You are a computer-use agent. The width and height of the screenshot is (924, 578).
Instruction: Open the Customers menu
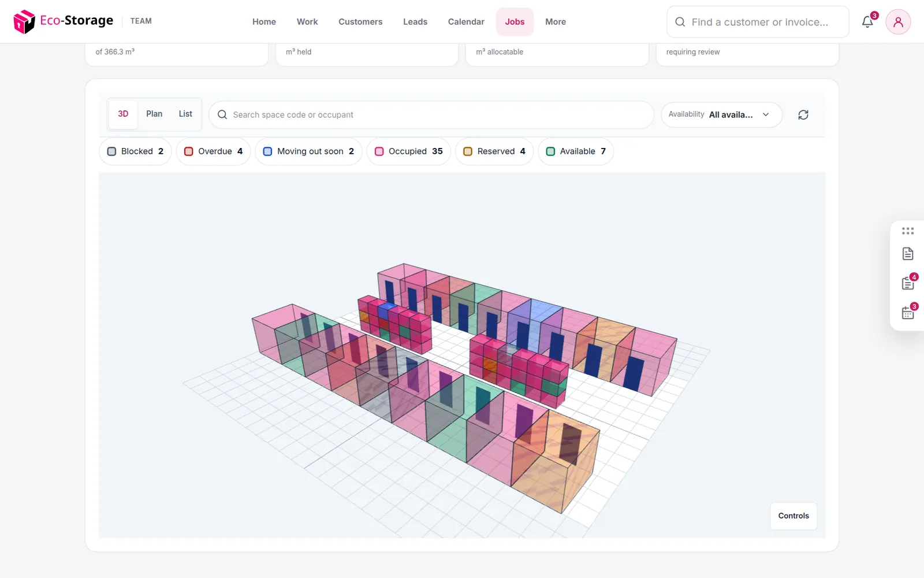click(x=360, y=22)
